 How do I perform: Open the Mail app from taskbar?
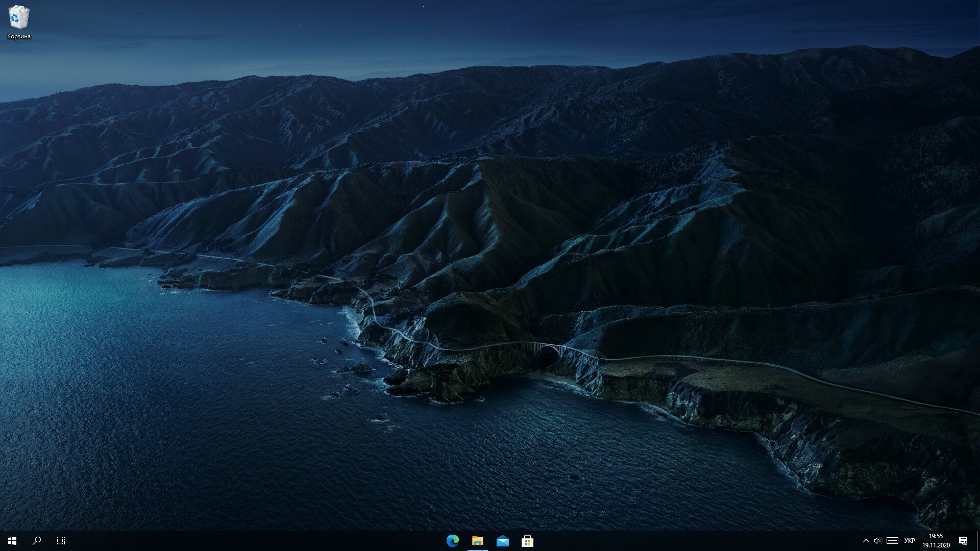pos(503,541)
